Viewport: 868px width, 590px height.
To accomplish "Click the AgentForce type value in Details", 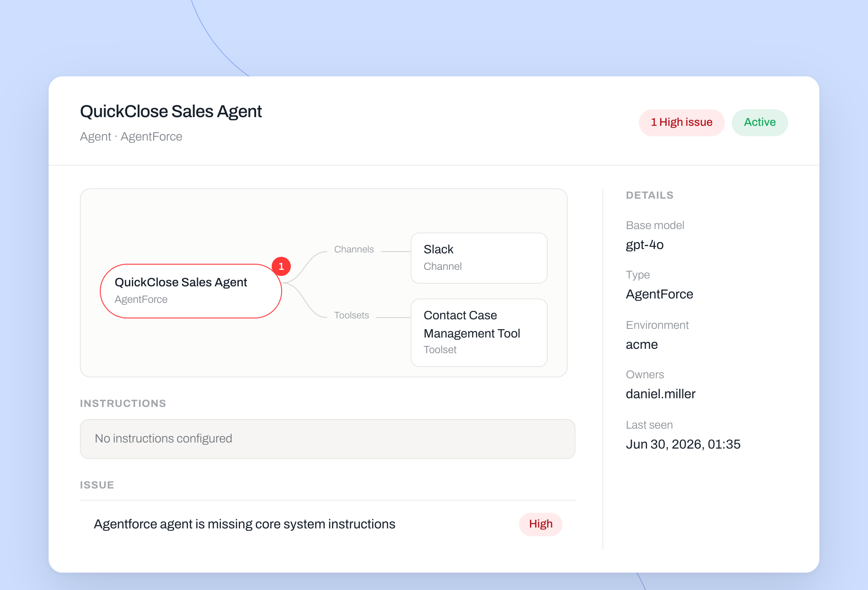I will (x=659, y=294).
